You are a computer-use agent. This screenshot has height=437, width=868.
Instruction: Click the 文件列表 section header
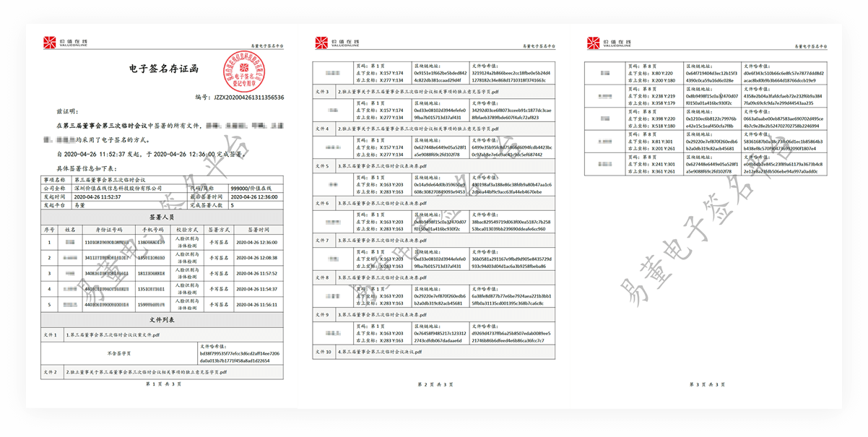point(161,319)
